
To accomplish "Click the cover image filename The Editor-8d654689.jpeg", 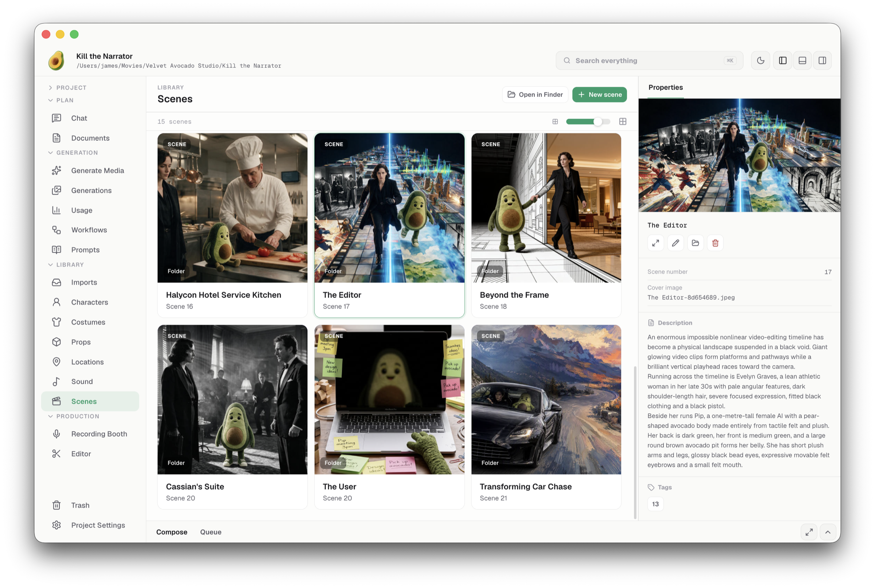I will 691,297.
